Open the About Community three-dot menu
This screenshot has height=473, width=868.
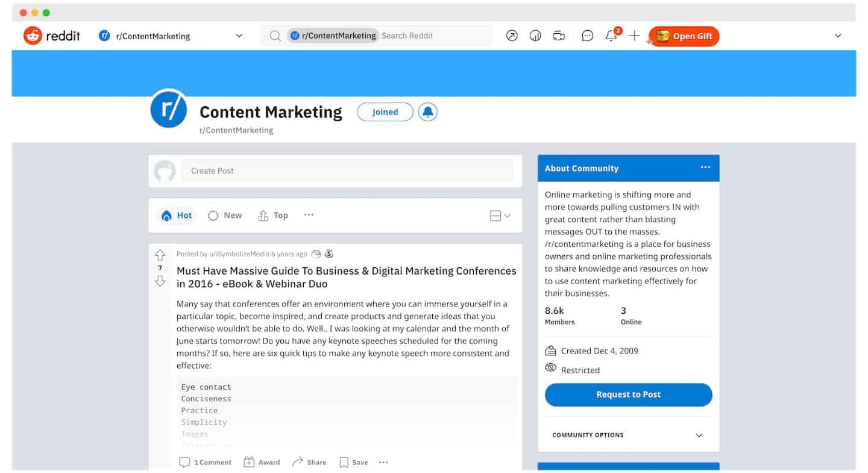705,168
